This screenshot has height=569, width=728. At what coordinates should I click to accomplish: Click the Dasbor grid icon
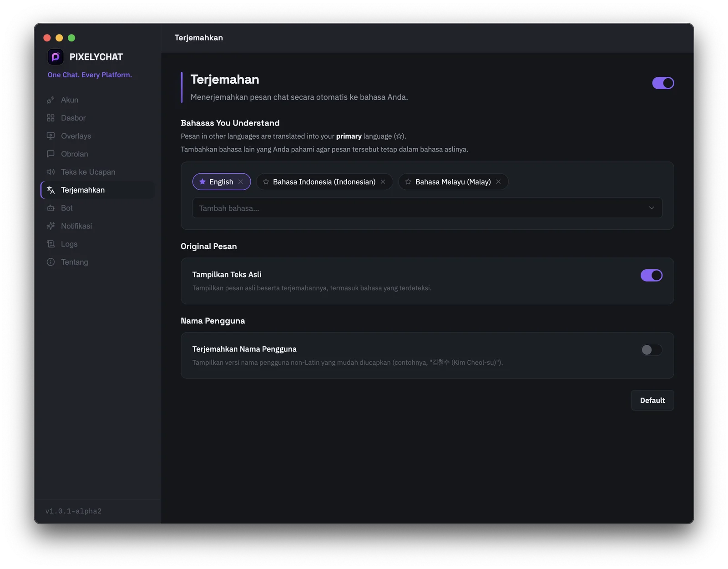(51, 118)
